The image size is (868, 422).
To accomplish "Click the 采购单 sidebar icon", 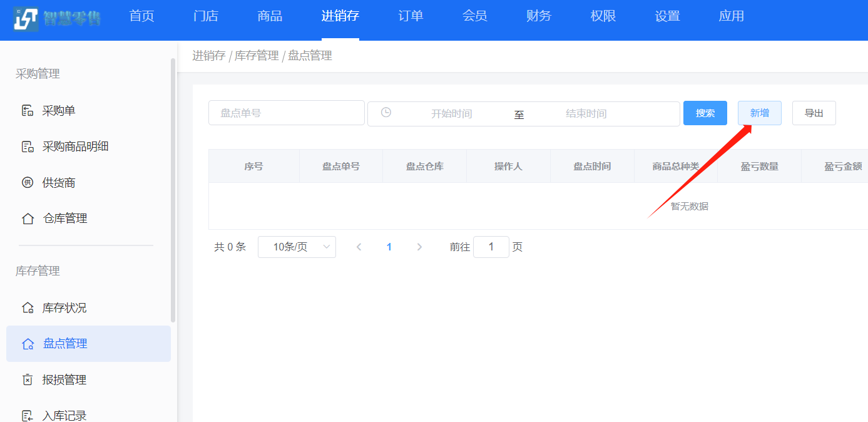I will coord(28,111).
